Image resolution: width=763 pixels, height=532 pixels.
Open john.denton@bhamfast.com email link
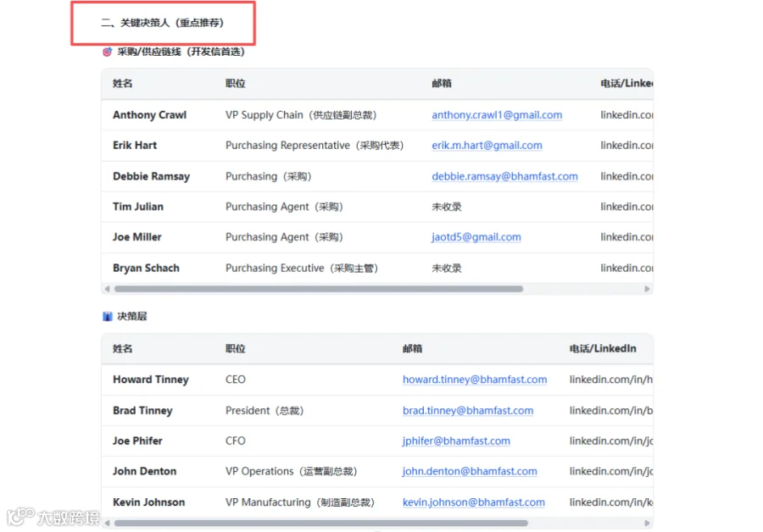pos(470,471)
